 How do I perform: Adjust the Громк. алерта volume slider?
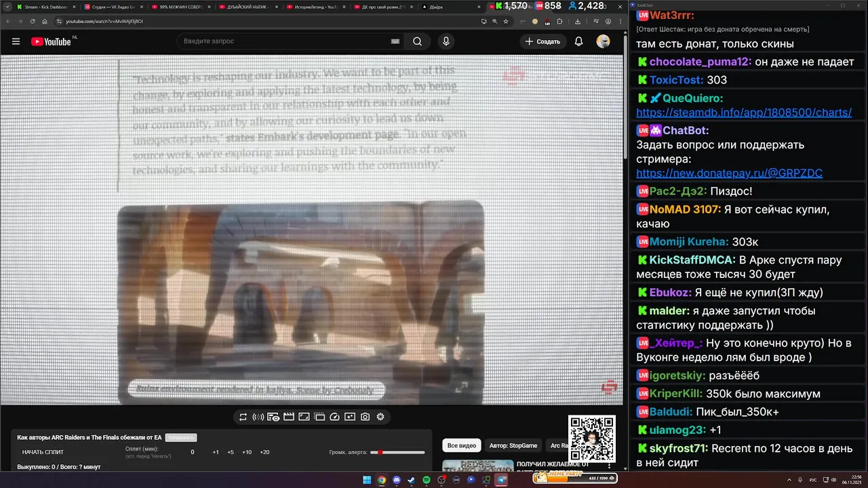coord(397,452)
